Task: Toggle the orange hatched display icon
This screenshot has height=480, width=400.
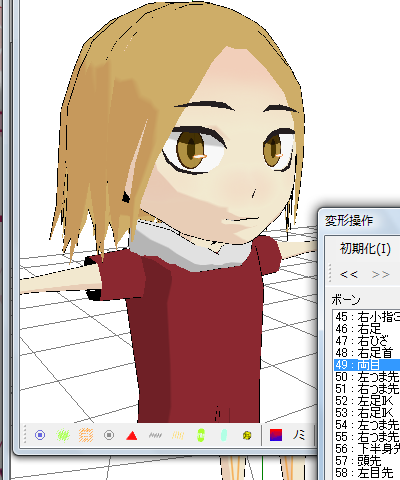Action: click(x=86, y=435)
